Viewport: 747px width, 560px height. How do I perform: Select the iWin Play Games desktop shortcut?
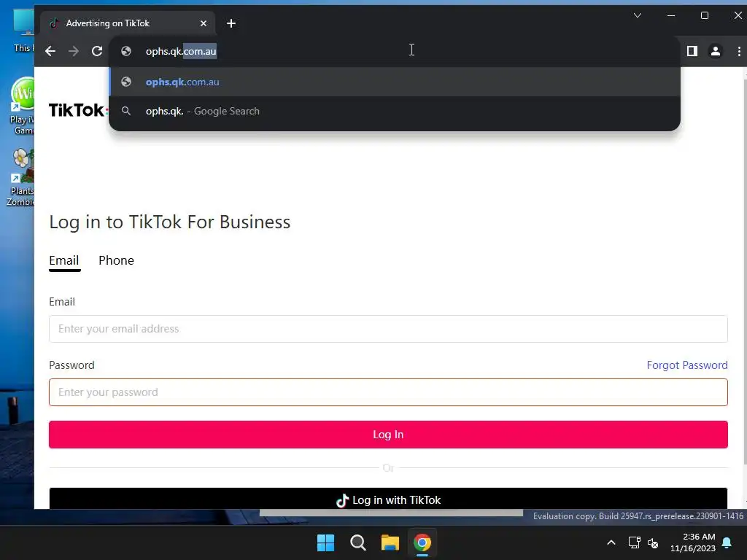tap(22, 106)
